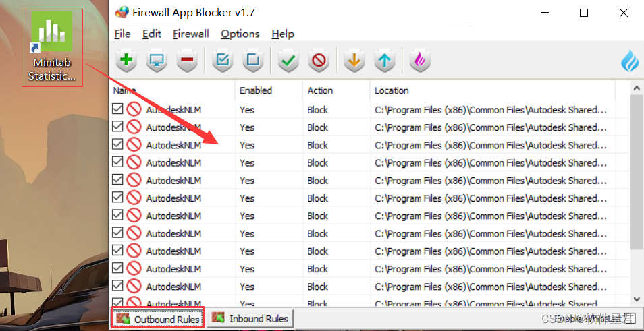644x331 pixels.
Task: Click the rule list scrollbar down arrow
Action: (x=637, y=298)
